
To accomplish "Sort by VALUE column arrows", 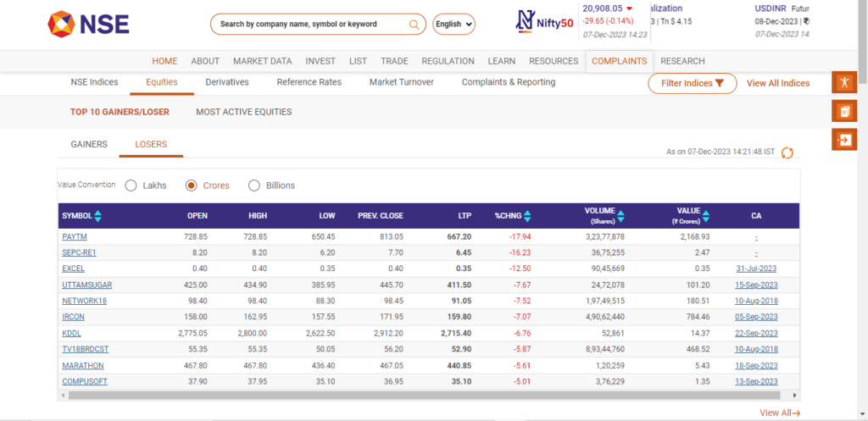I will pos(706,216).
